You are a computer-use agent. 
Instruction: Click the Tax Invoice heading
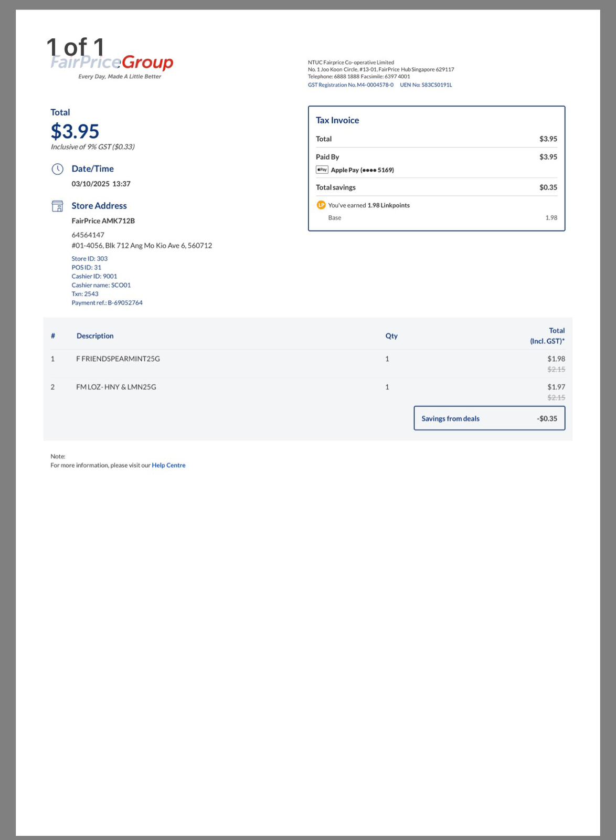coord(337,120)
